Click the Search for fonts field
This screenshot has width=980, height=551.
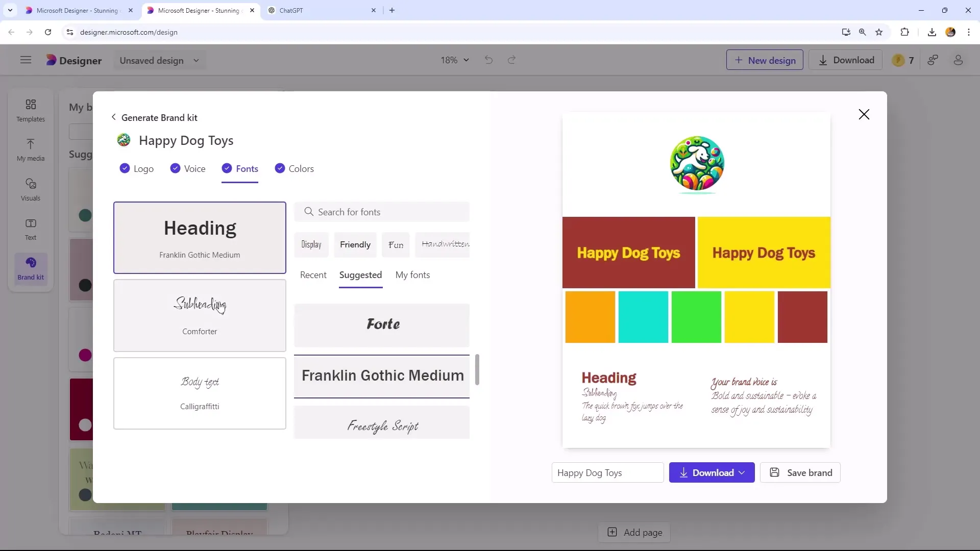382,212
